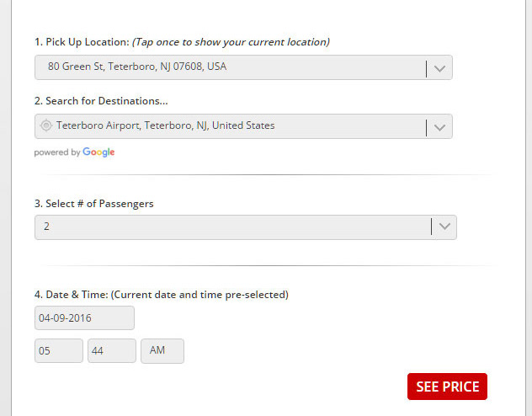Click the hour field showing 05
Image resolution: width=532 pixels, height=416 pixels.
point(59,351)
